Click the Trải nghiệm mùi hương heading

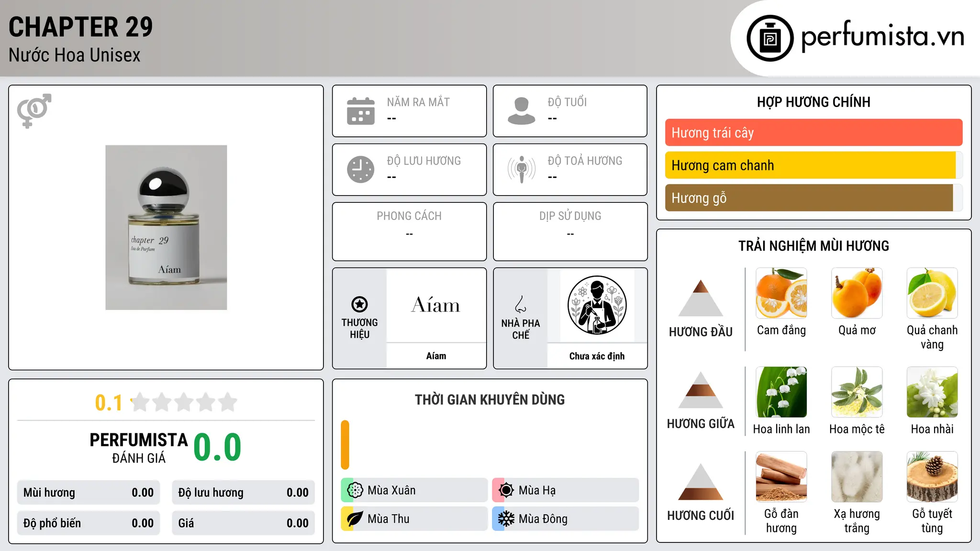(813, 246)
